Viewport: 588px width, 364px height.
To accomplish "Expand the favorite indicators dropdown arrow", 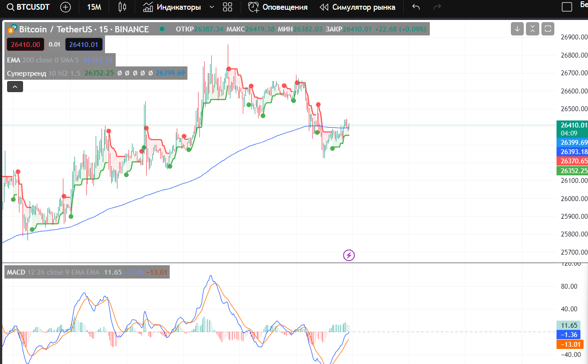I will pos(211,7).
